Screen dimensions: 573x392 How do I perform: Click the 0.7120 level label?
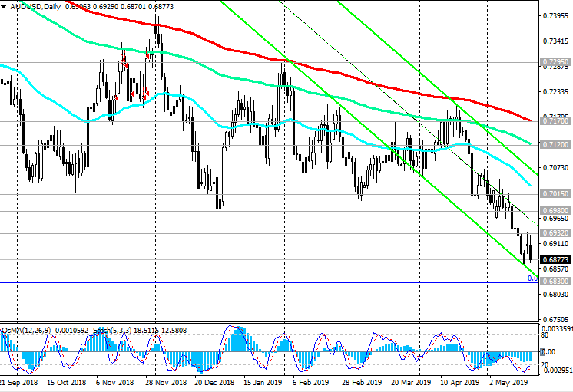coord(554,144)
